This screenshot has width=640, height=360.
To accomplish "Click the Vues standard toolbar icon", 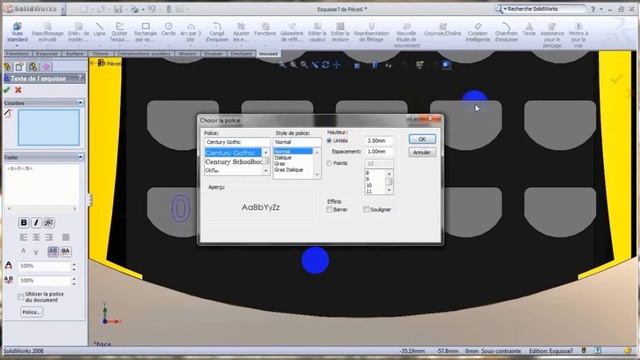I will pos(17,32).
